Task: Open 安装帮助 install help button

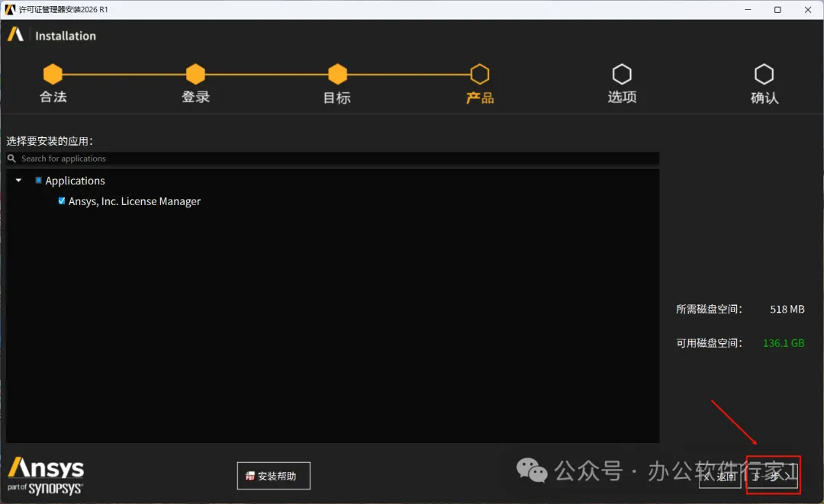Action: [x=273, y=476]
